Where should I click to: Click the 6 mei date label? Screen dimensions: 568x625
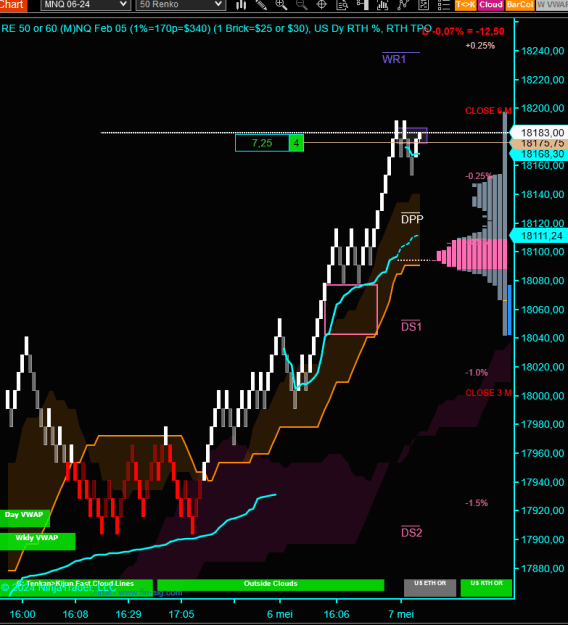pyautogui.click(x=279, y=614)
